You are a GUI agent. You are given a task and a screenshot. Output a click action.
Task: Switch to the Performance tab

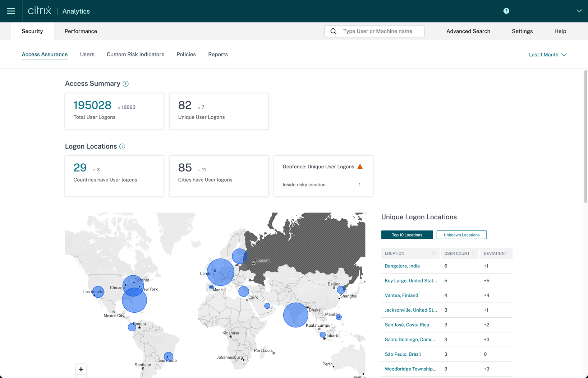(x=81, y=31)
